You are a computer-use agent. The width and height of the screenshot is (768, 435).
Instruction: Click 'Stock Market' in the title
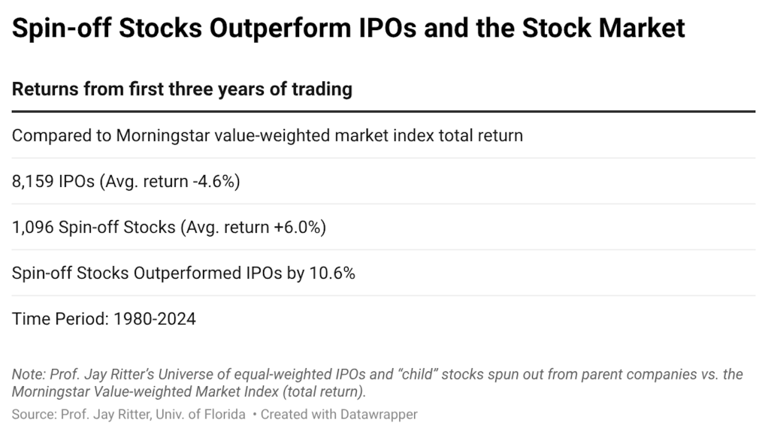tap(603, 28)
